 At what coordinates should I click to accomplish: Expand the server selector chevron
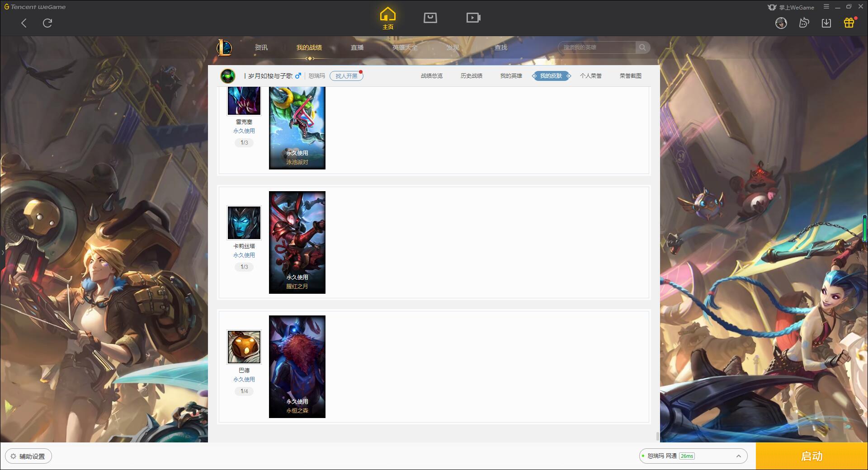click(x=738, y=456)
